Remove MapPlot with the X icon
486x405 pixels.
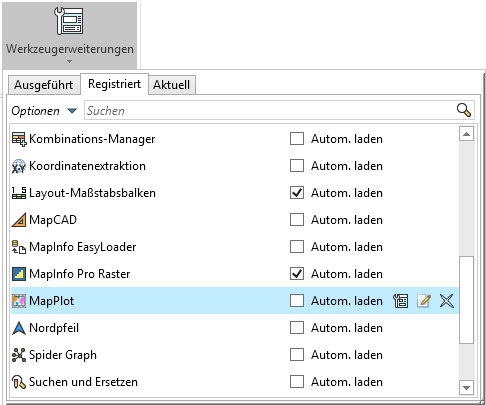(447, 301)
